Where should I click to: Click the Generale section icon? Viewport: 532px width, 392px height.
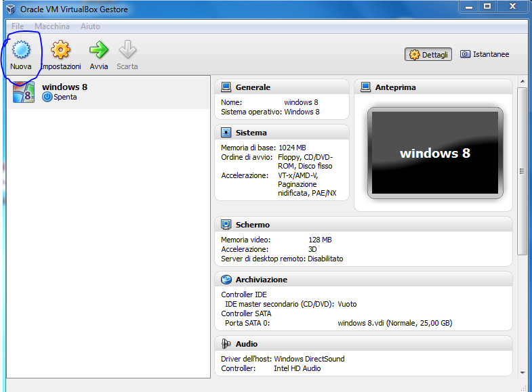click(226, 87)
